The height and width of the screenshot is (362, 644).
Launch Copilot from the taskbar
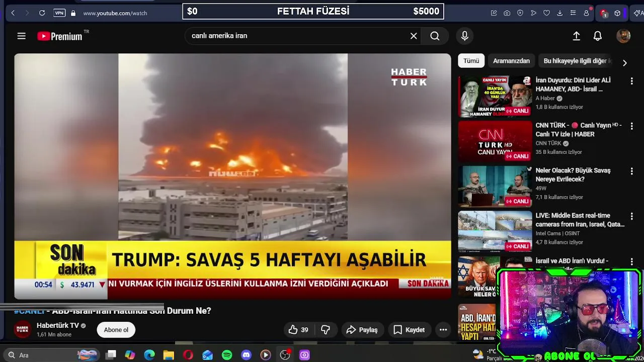tap(130, 355)
